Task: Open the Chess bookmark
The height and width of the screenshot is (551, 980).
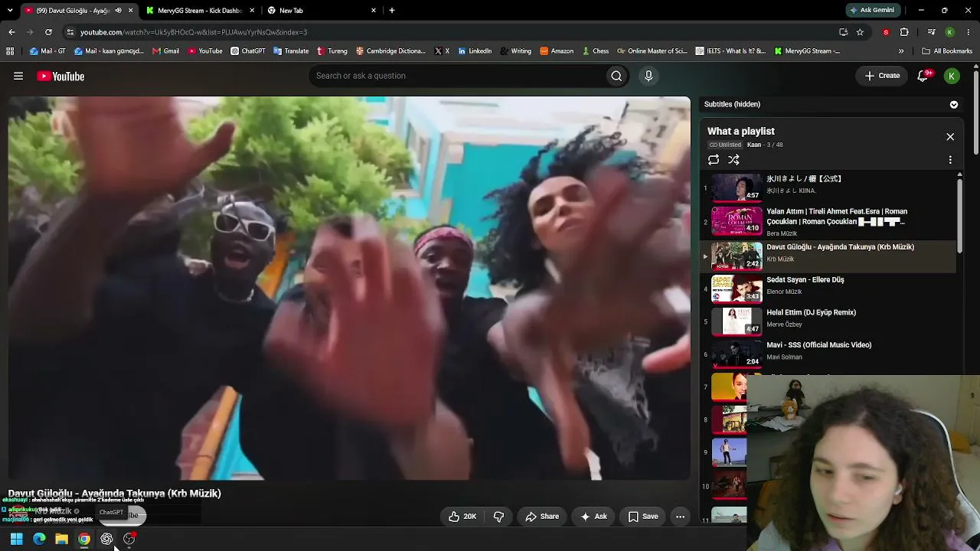Action: pos(595,51)
